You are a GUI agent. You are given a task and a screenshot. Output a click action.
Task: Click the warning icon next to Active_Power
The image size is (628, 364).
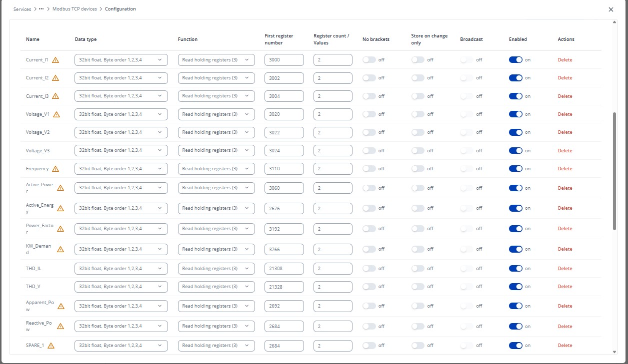click(x=60, y=188)
